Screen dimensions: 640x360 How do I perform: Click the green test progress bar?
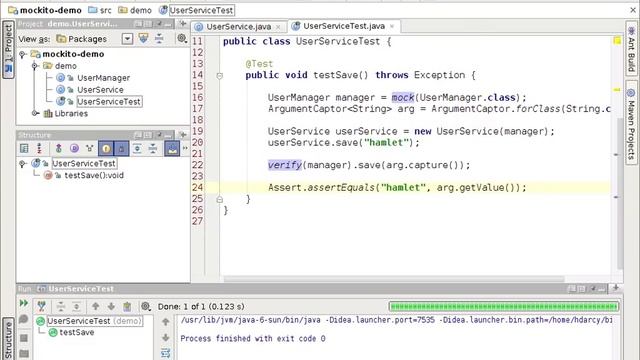[x=504, y=306]
